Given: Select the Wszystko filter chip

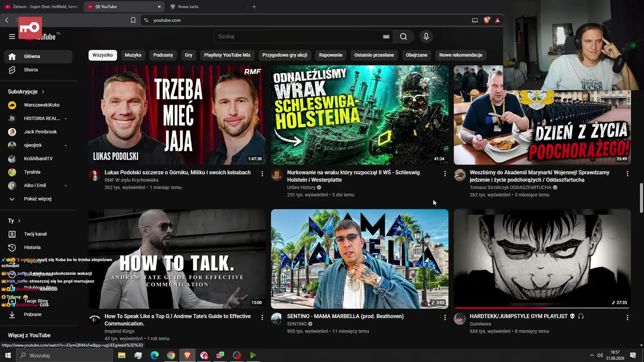Looking at the screenshot, I should click(103, 55).
